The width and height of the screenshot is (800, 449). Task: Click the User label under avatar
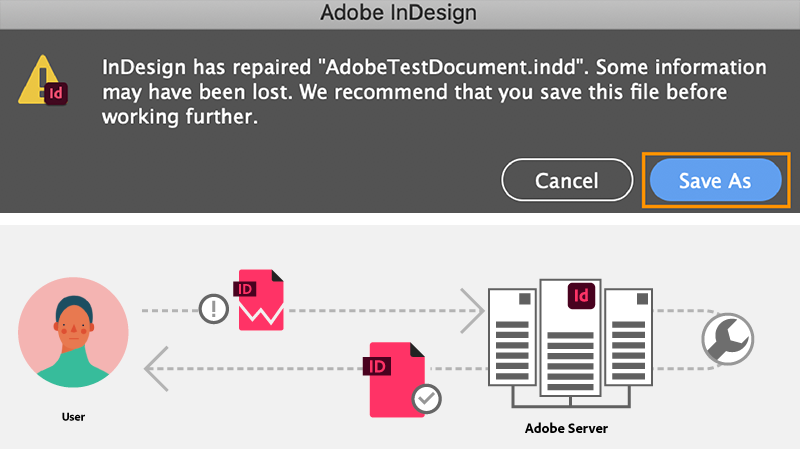coord(73,417)
